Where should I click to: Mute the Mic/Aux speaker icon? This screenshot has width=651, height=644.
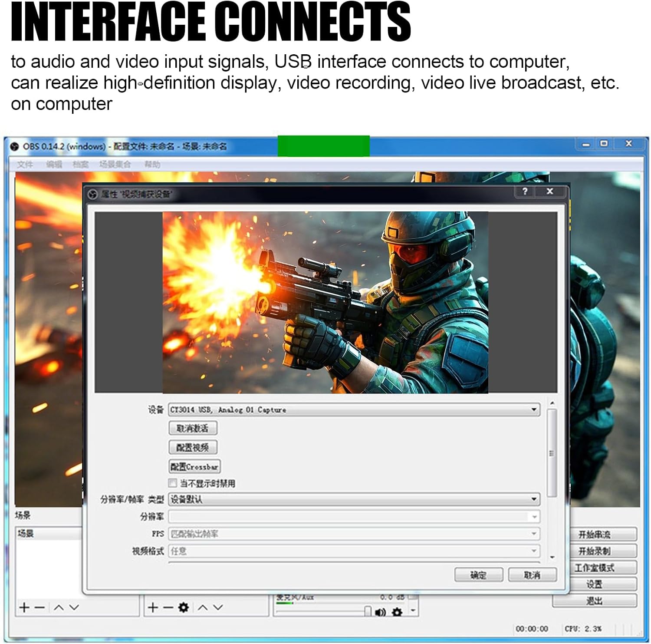coord(381,612)
